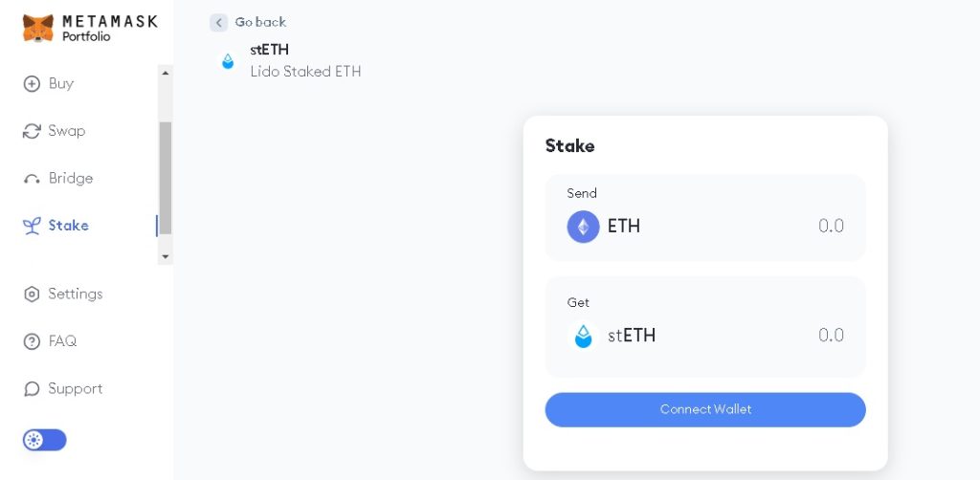The image size is (980, 480).
Task: Click the Stake sprout icon
Action: pos(32,226)
